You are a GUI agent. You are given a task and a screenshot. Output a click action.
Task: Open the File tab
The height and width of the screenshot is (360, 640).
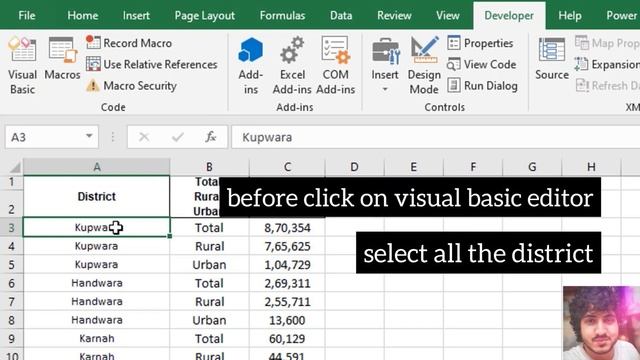pos(27,16)
